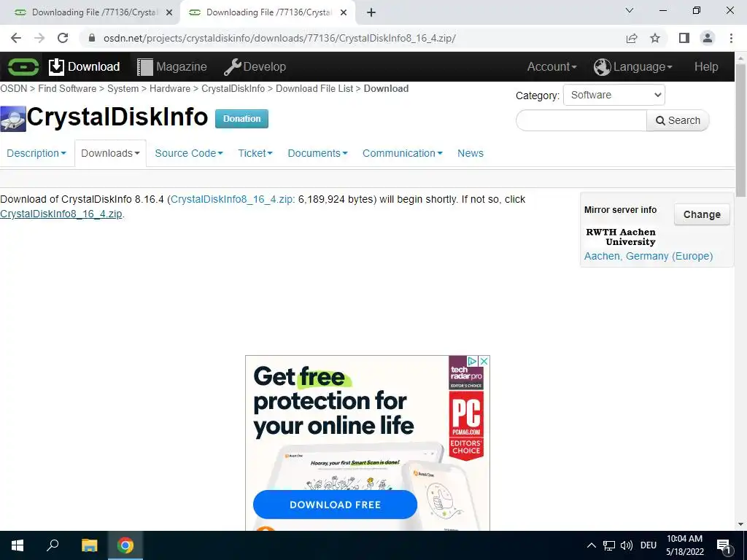Open the Find Software breadcrumb
The image size is (747, 560).
tap(67, 88)
